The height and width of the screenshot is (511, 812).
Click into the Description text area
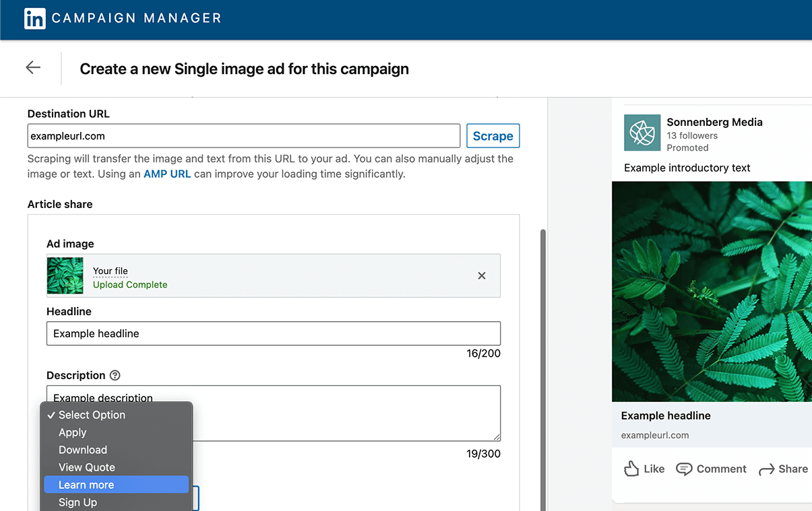(x=274, y=413)
